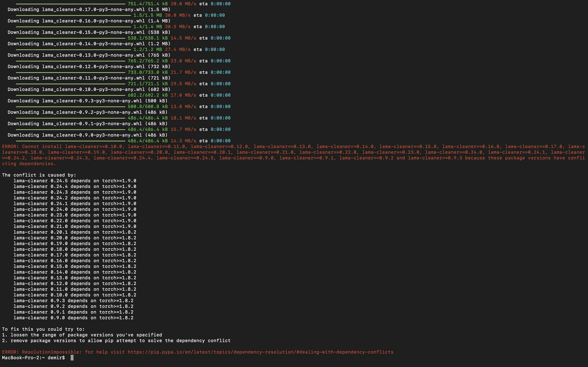Click the Downloading lama_cleaner-0.10.0 wheel line
The height and width of the screenshot is (367, 588).
(x=89, y=89)
